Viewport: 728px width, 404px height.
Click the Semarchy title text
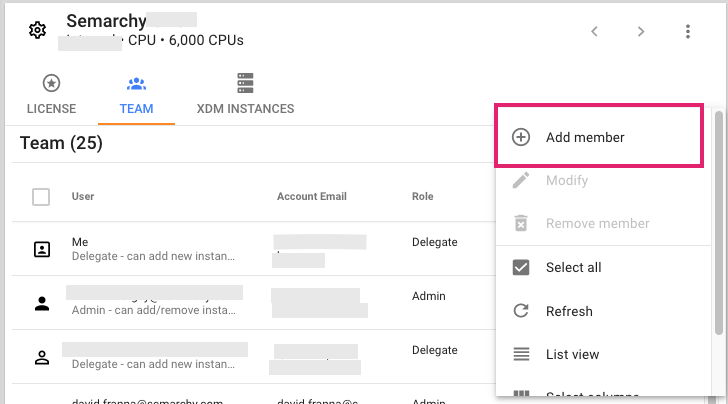point(106,21)
